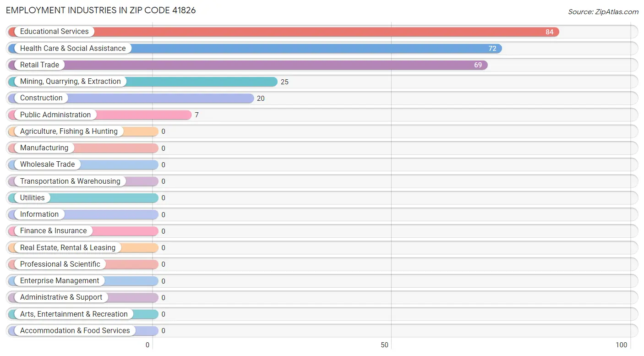
Task: Click the value 72 on Health Care bar
Action: pyautogui.click(x=492, y=49)
